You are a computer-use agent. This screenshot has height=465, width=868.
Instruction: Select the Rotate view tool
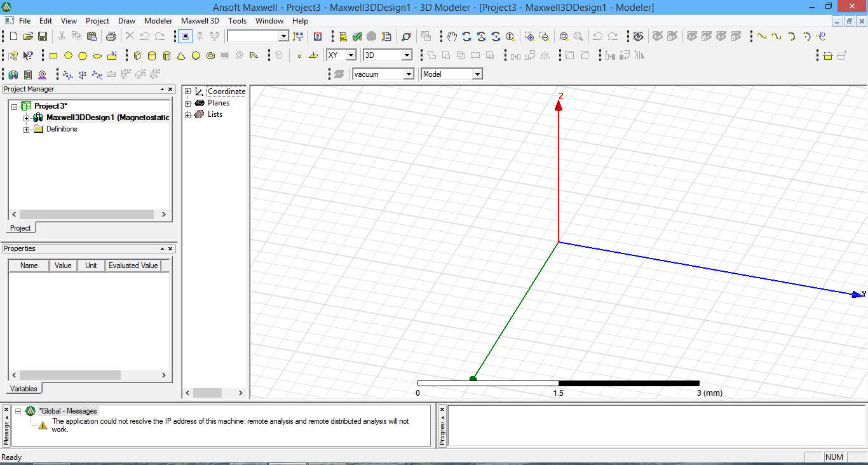coord(466,36)
